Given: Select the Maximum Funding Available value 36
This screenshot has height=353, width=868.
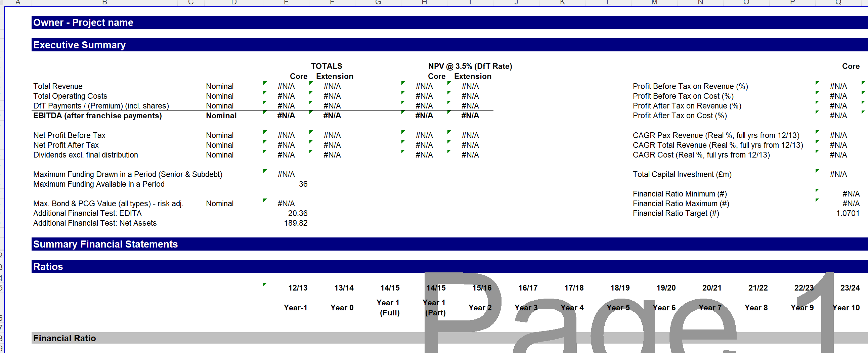Looking at the screenshot, I should [x=303, y=184].
